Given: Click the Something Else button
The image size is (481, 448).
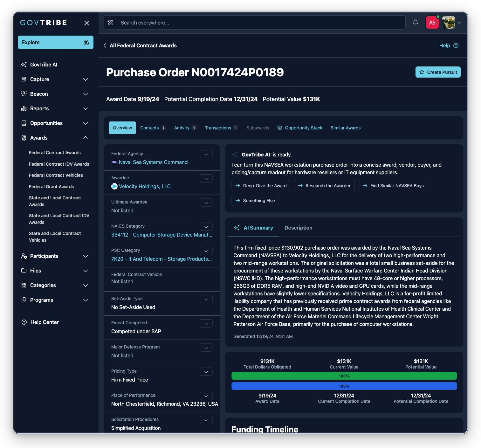Looking at the screenshot, I should [x=255, y=201].
